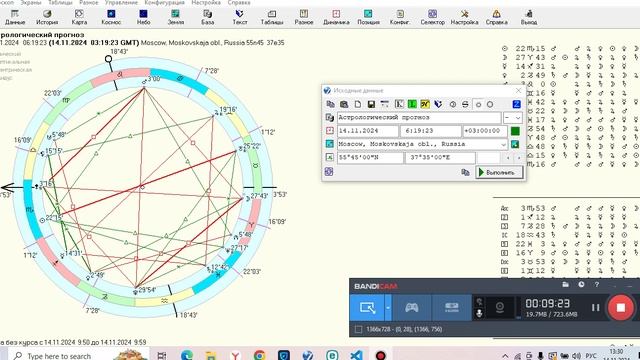Open the Конфиг. toolbar icon
The image size is (640, 360).
pos(400,18)
